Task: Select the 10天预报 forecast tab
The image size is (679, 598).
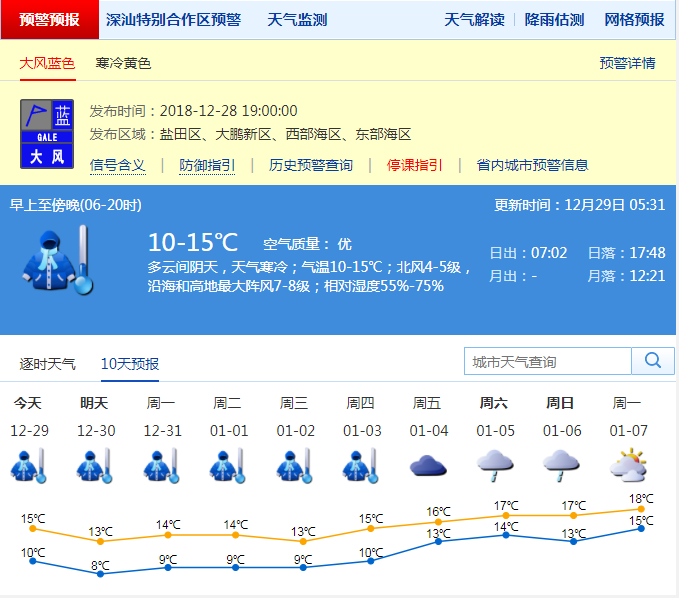Action: point(129,363)
